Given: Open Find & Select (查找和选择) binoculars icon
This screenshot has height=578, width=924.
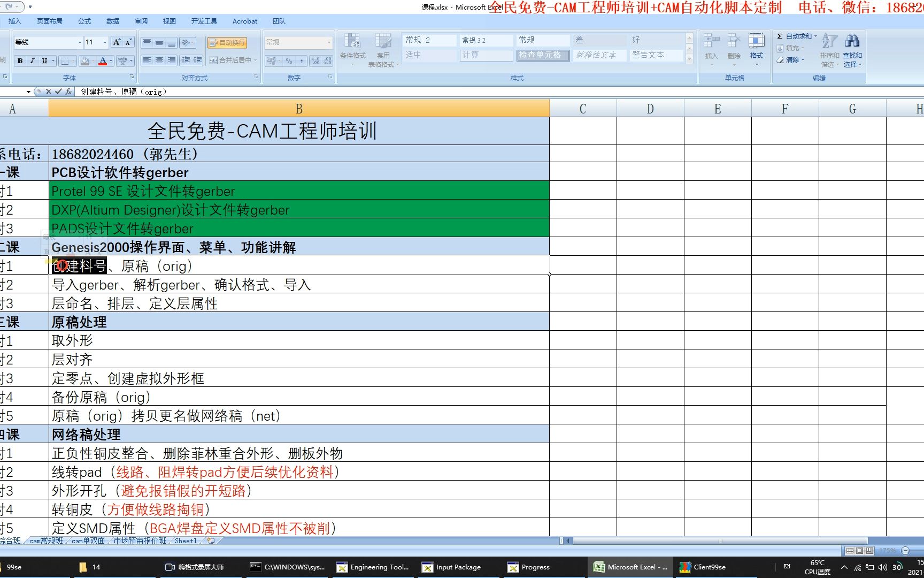Looking at the screenshot, I should [852, 41].
